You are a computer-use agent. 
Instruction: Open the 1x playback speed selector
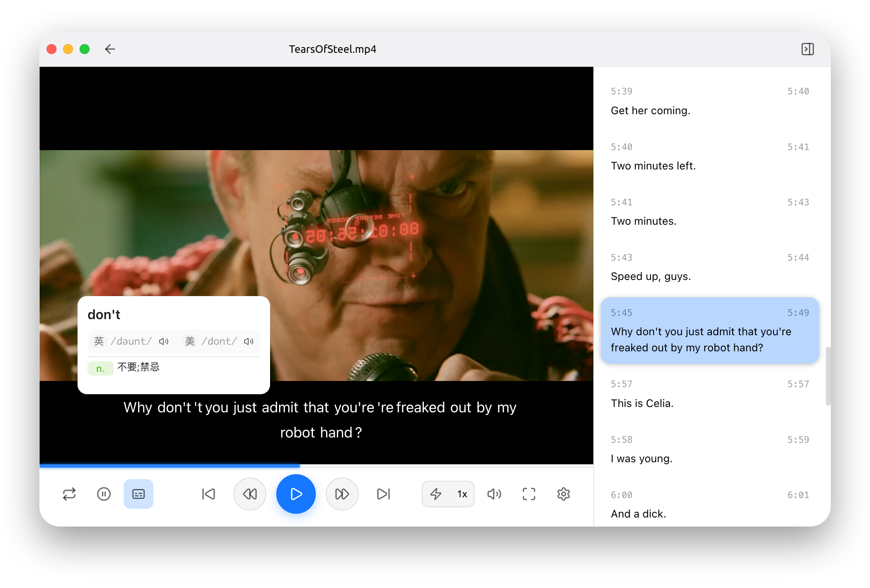click(x=462, y=494)
